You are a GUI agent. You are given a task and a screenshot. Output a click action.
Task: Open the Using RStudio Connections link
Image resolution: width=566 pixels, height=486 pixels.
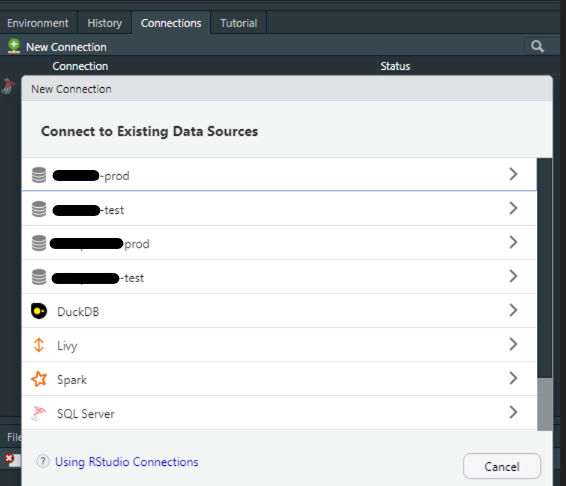pyautogui.click(x=126, y=462)
